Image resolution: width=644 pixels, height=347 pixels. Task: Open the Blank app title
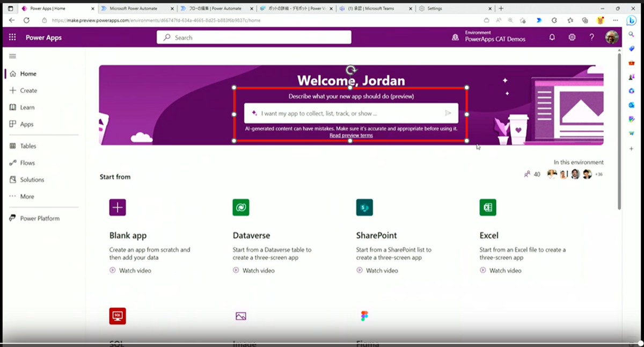128,235
